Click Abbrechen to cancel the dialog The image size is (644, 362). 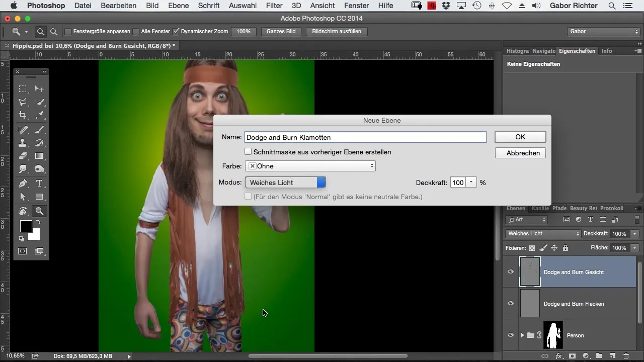point(520,153)
